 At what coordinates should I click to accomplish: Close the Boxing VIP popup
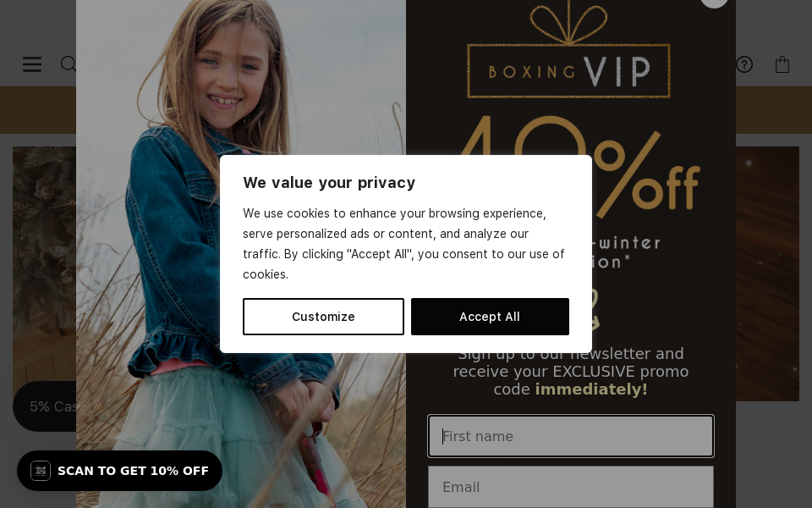pos(714,3)
